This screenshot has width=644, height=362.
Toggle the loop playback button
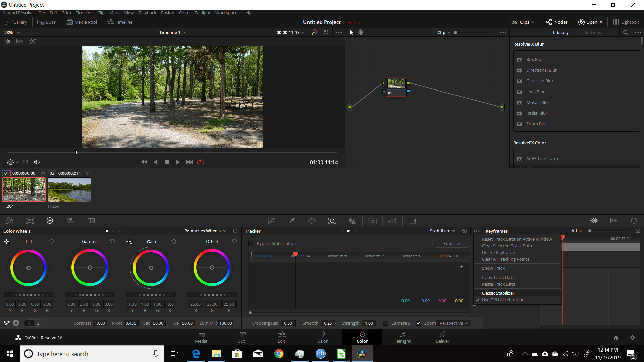point(201,162)
